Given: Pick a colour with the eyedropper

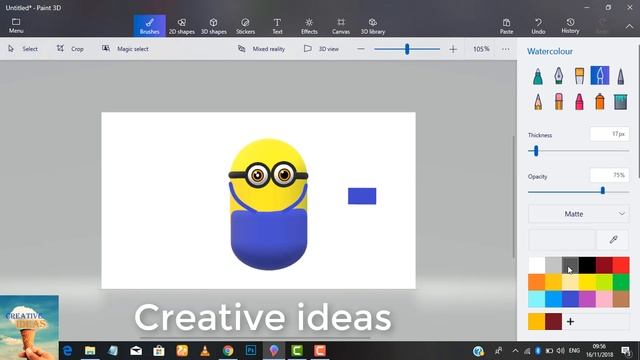Looking at the screenshot, I should pyautogui.click(x=613, y=240).
